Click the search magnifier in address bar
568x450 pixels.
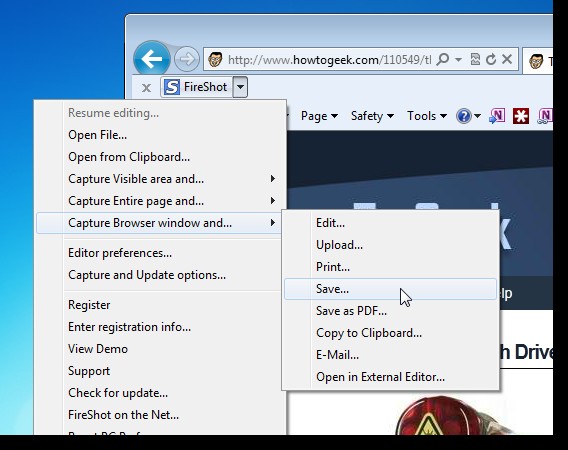(x=442, y=59)
